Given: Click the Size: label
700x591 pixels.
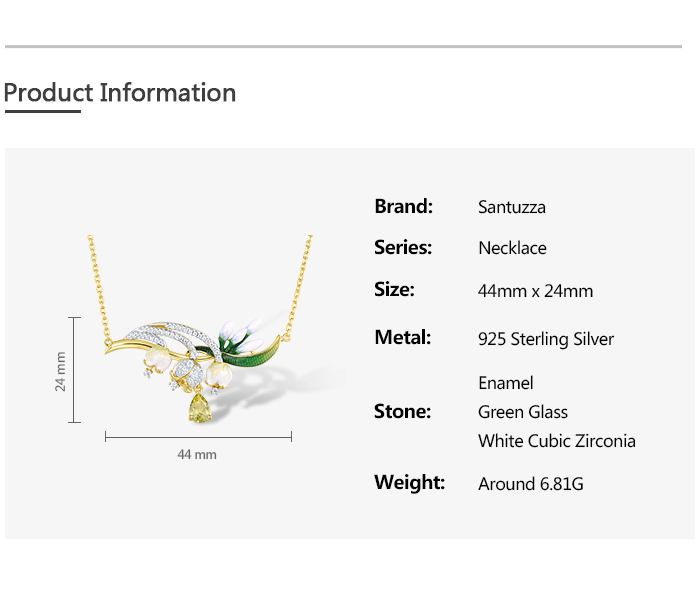Looking at the screenshot, I should pyautogui.click(x=394, y=290).
